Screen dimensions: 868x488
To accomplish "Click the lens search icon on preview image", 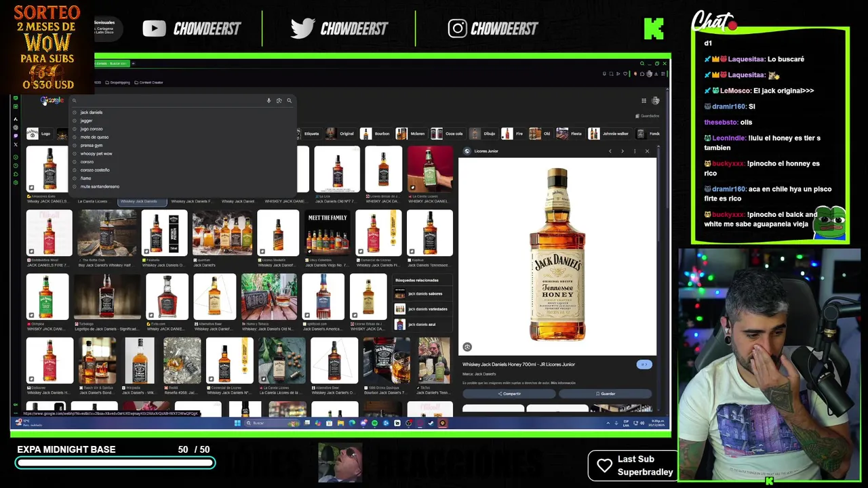I will coord(467,347).
